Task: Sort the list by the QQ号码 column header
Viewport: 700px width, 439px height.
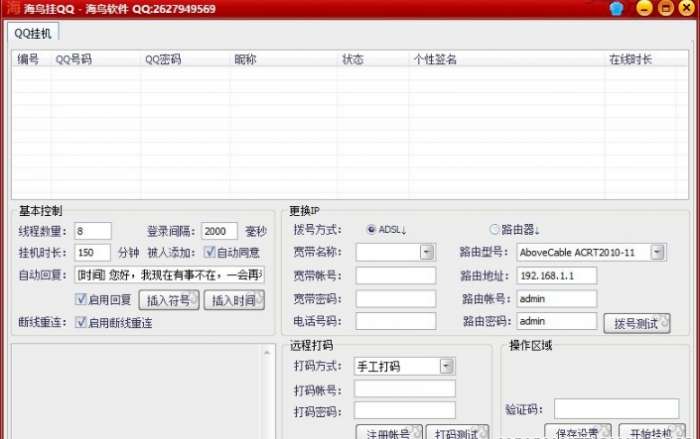Action: point(96,59)
